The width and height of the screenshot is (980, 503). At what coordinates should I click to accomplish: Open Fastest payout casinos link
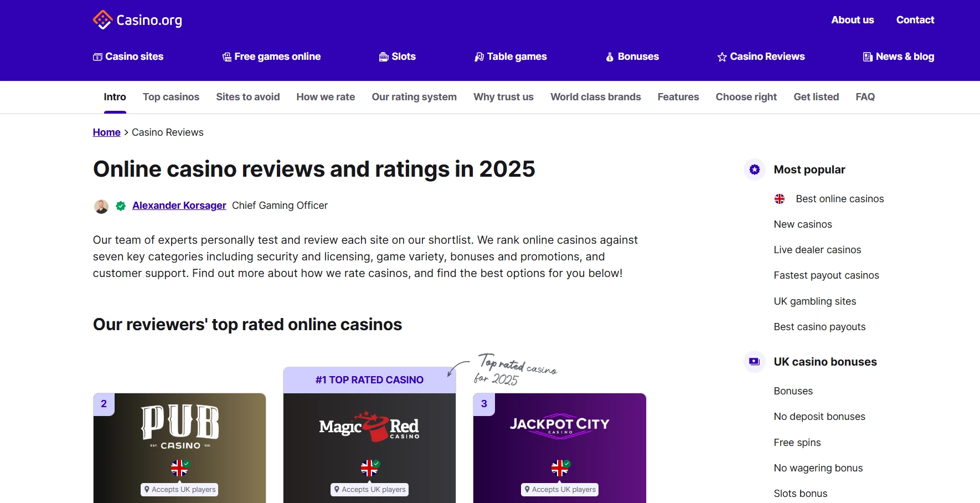(826, 275)
